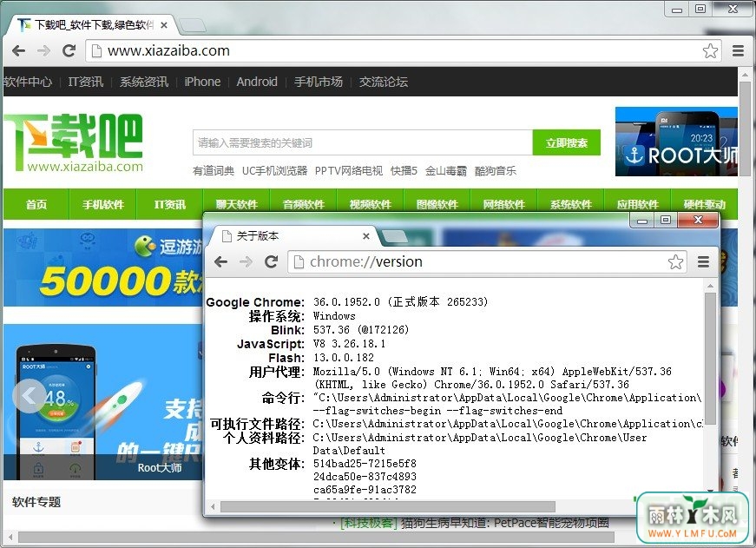Click the Flash version 13.0.0.182 text
Viewport: 756px width, 548px height.
(344, 358)
